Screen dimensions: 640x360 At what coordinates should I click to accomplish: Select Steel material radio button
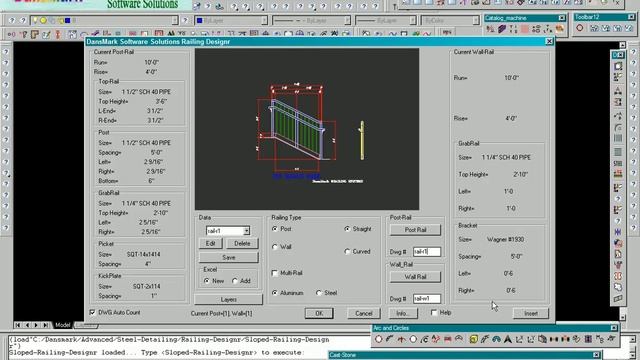[x=319, y=293]
